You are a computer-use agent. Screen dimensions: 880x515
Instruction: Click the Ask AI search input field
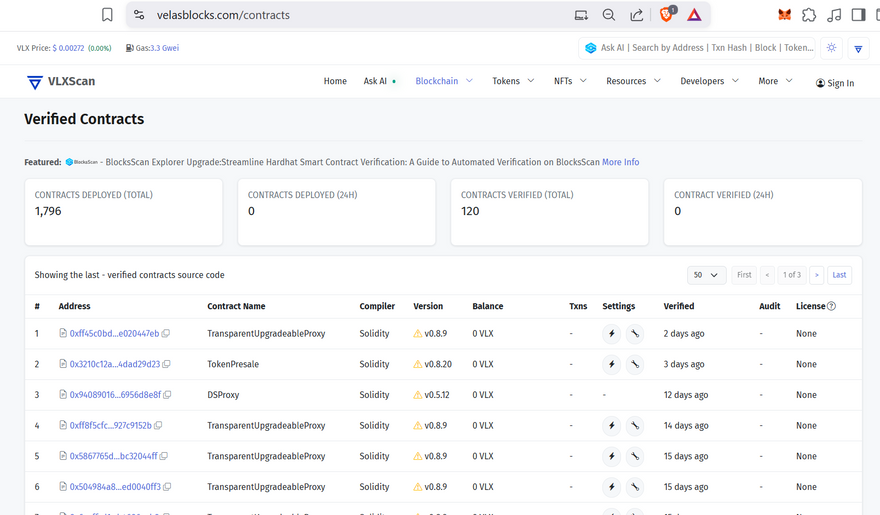(705, 48)
